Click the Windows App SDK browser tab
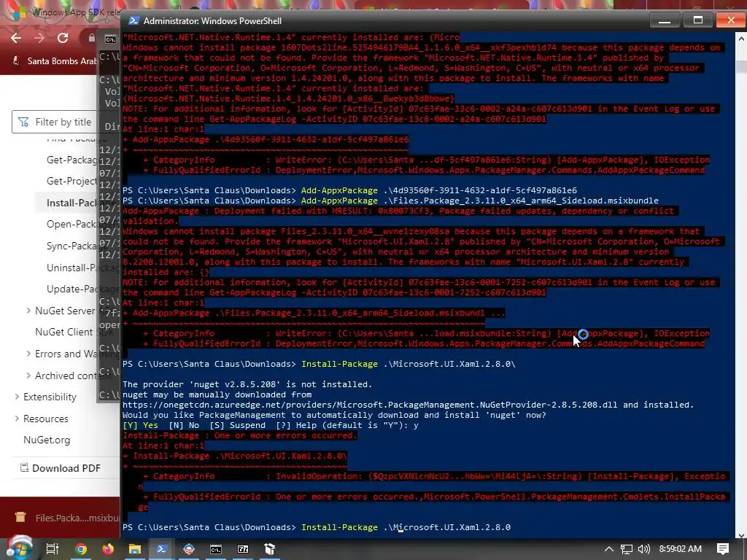 (66, 12)
